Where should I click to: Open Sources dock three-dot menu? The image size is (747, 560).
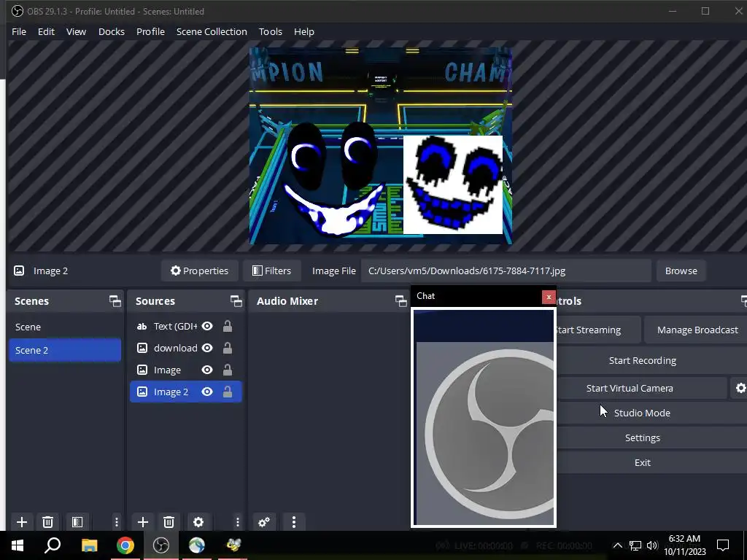[237, 522]
